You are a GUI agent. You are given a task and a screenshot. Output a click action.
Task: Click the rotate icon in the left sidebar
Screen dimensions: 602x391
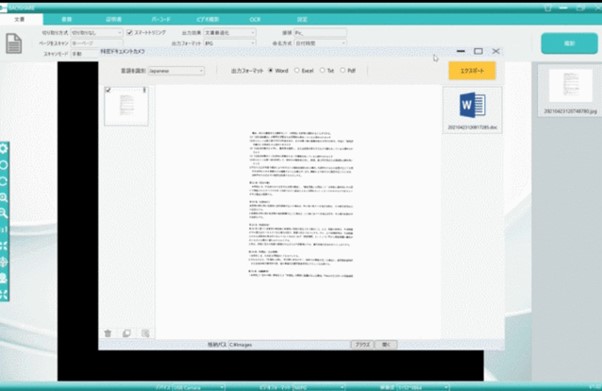(4, 181)
